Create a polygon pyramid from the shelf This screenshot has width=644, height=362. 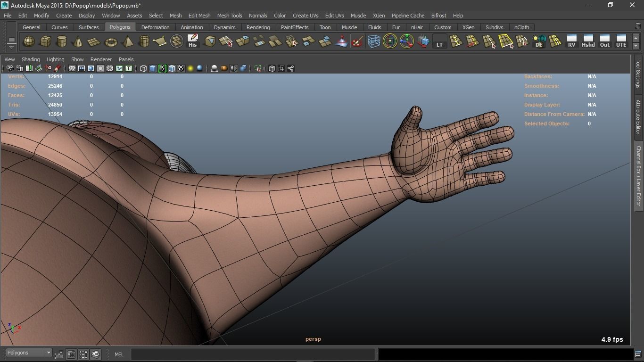(127, 41)
